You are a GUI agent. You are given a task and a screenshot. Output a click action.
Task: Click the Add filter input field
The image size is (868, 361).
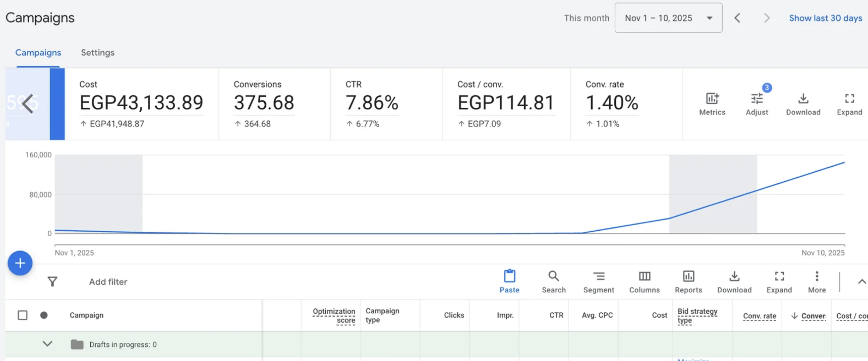(108, 282)
